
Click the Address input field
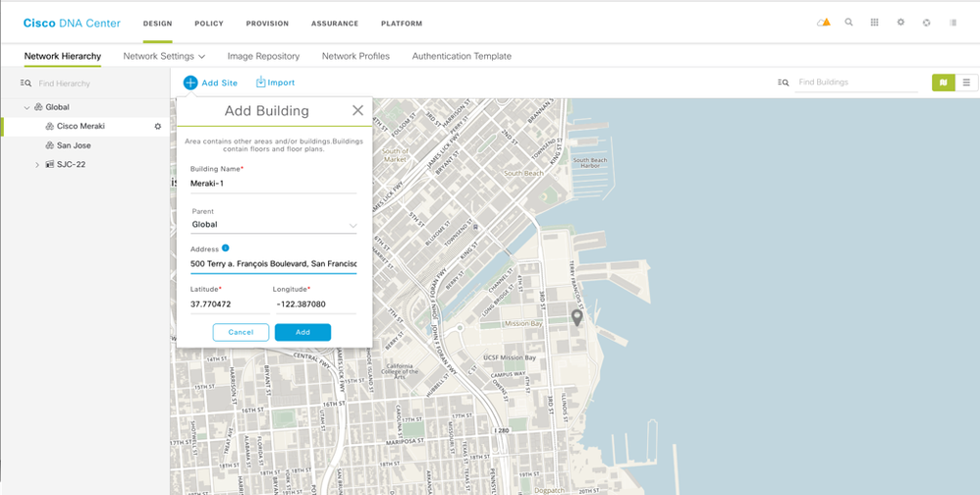click(x=274, y=264)
